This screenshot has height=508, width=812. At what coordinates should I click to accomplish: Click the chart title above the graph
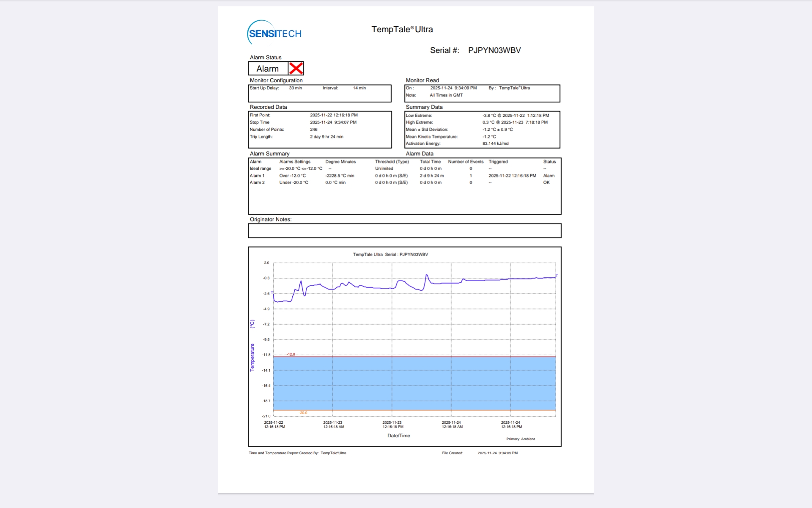point(390,254)
